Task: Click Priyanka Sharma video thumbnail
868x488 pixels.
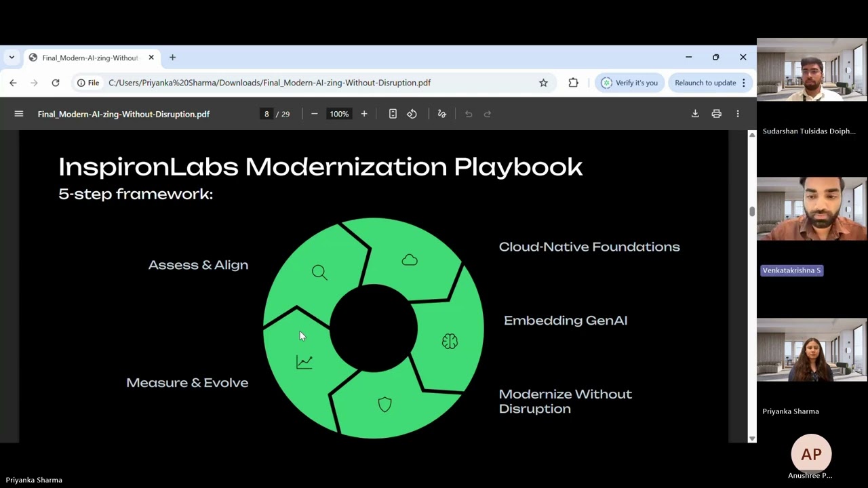Action: tap(812, 350)
